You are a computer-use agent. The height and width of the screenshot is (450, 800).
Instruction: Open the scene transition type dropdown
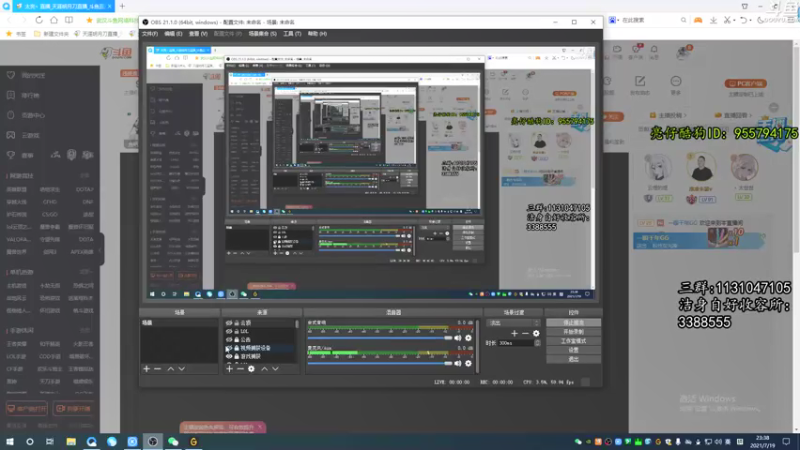point(513,323)
